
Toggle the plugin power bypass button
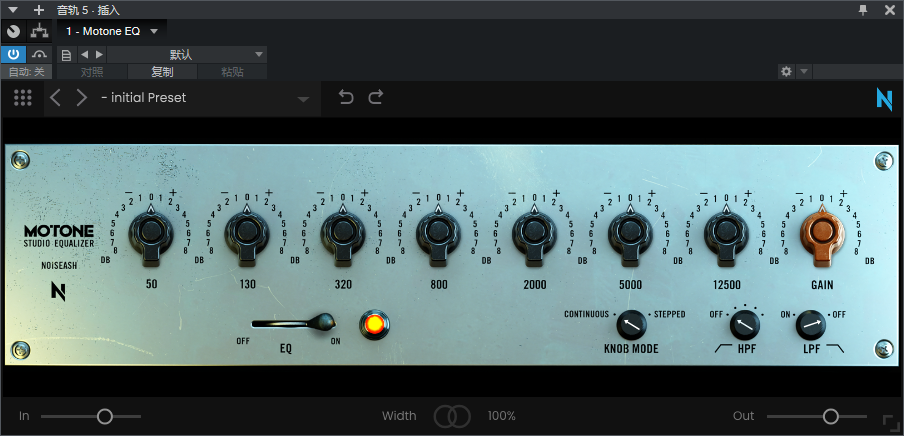13,55
